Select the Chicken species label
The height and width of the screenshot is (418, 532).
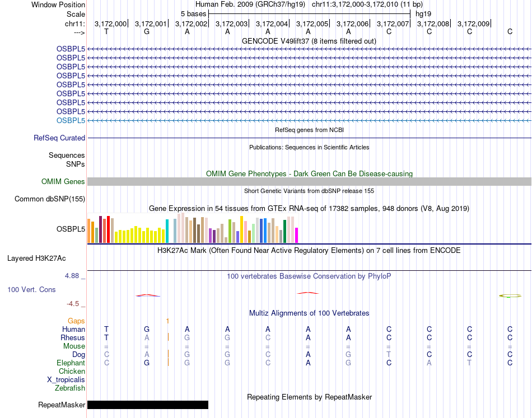(72, 371)
